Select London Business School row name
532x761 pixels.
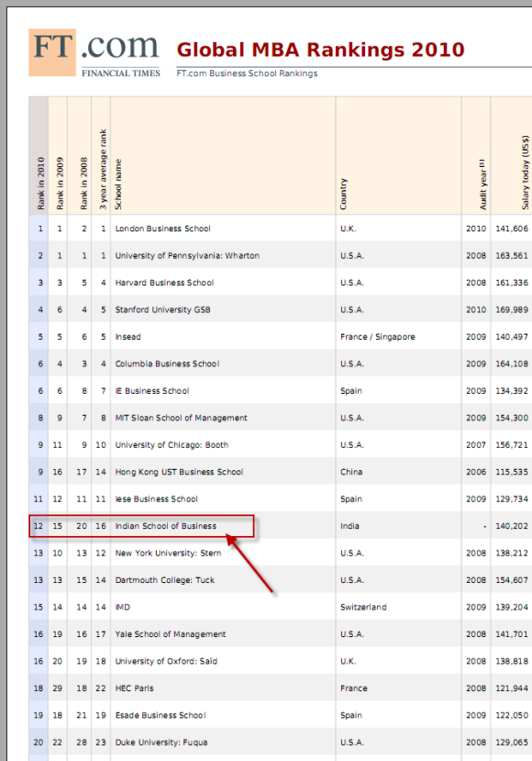[x=163, y=229]
